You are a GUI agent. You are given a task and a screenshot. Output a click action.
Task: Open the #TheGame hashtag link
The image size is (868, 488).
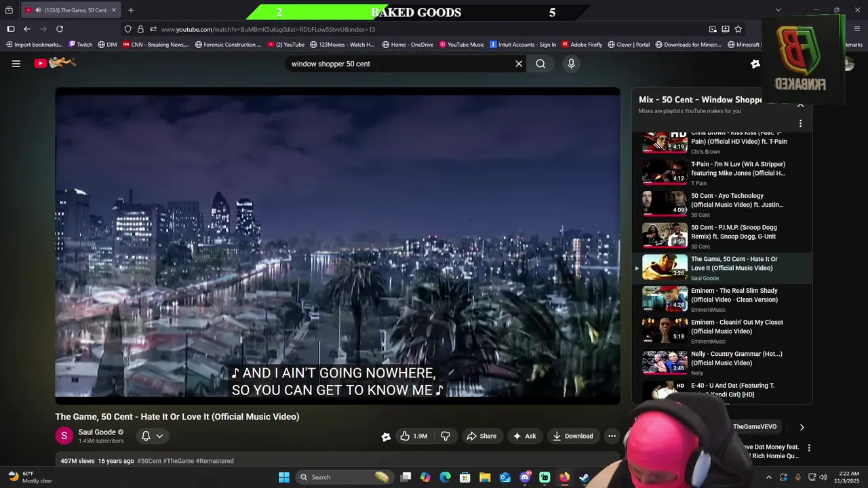(178, 461)
